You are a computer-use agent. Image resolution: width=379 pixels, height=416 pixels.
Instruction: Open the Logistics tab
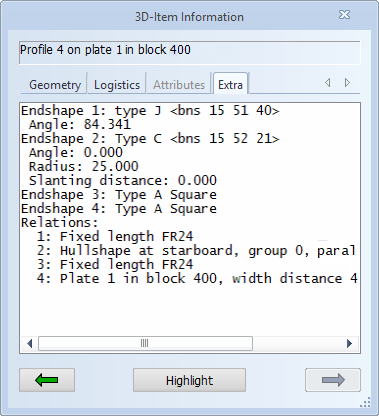[117, 85]
